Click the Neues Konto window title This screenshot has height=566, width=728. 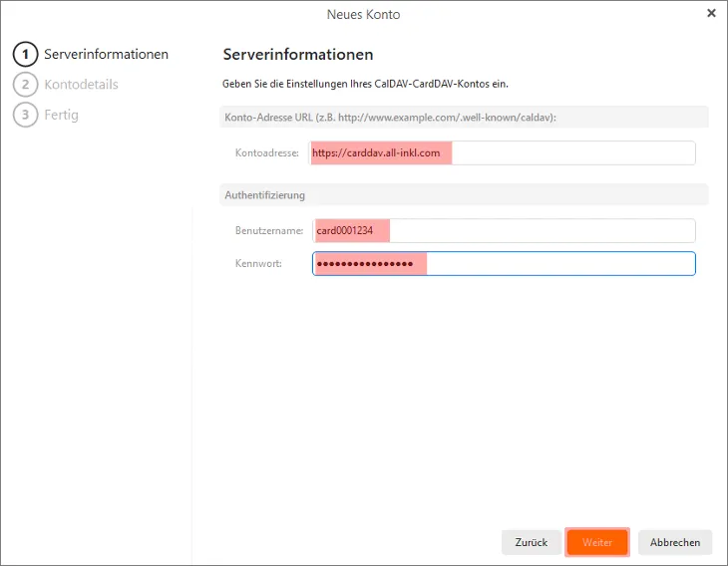[364, 14]
